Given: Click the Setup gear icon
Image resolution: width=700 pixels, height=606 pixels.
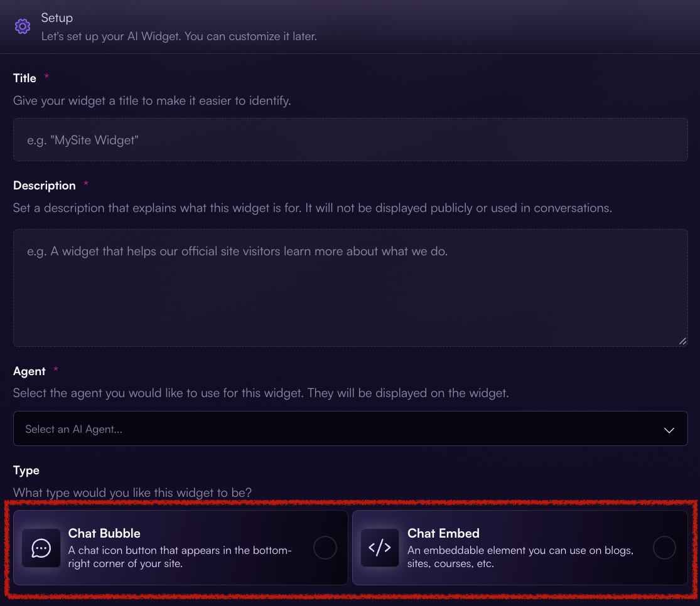Looking at the screenshot, I should [x=23, y=26].
